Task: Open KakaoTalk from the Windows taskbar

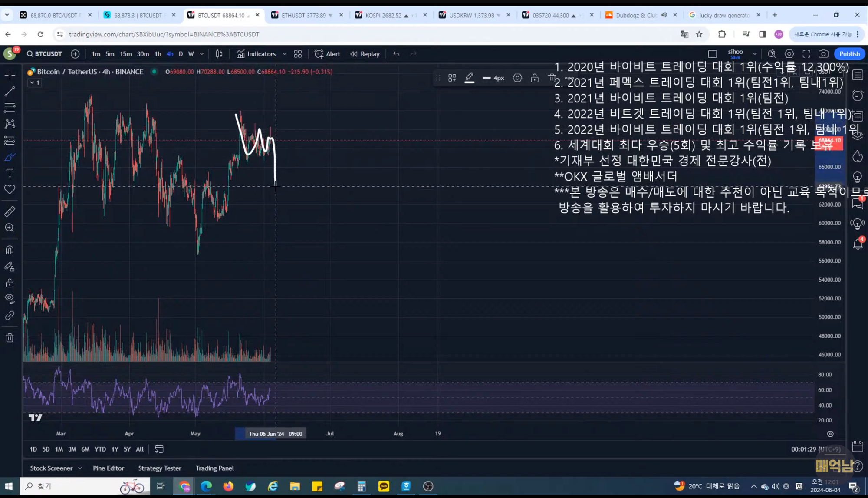Action: (384, 486)
